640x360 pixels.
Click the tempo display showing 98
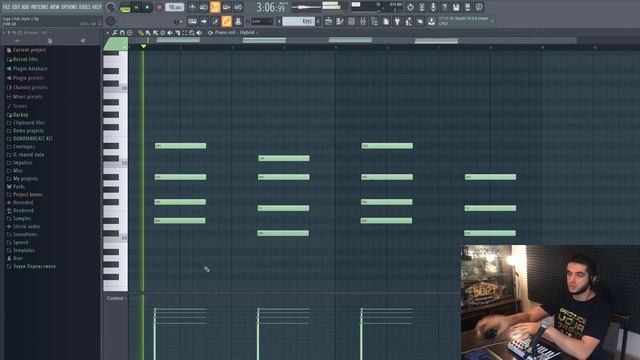[x=174, y=7]
